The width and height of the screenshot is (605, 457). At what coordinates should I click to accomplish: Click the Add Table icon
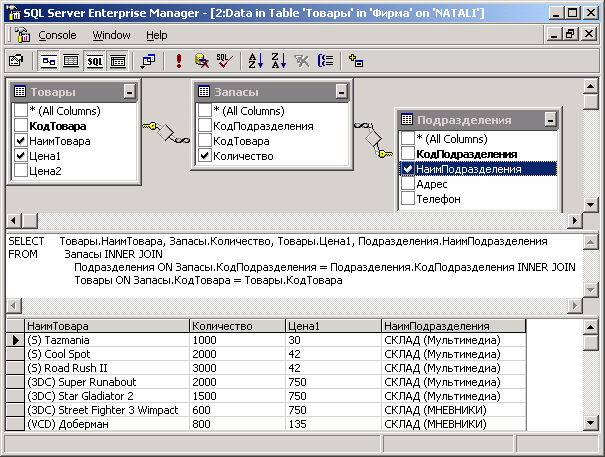pos(356,61)
